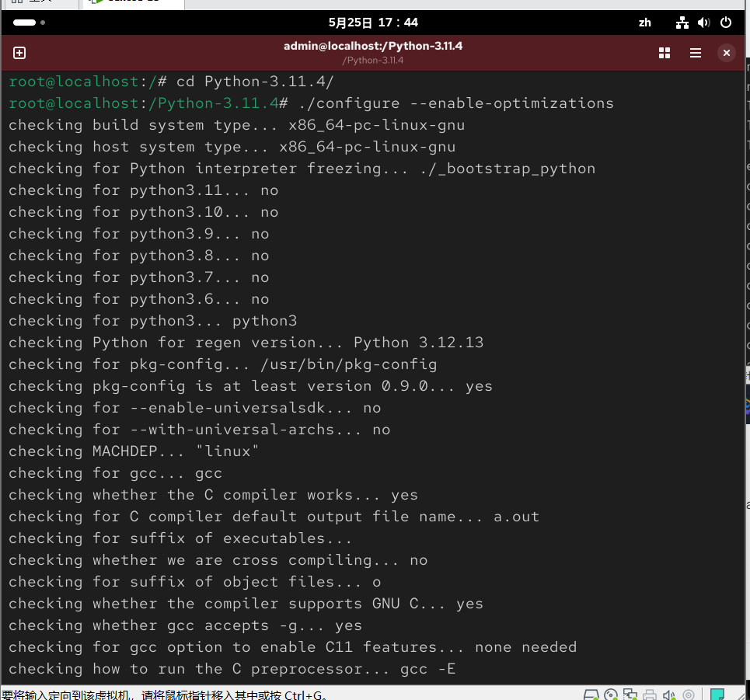Close the terminal window with the X button
The width and height of the screenshot is (750, 700).
pos(726,53)
